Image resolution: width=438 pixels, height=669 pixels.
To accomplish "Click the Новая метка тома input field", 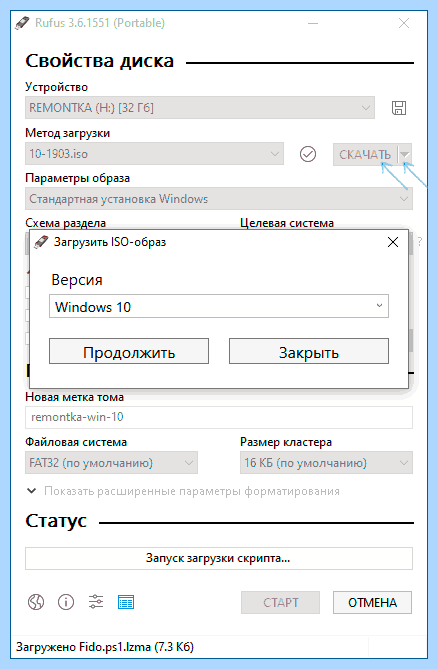I will coord(219,417).
